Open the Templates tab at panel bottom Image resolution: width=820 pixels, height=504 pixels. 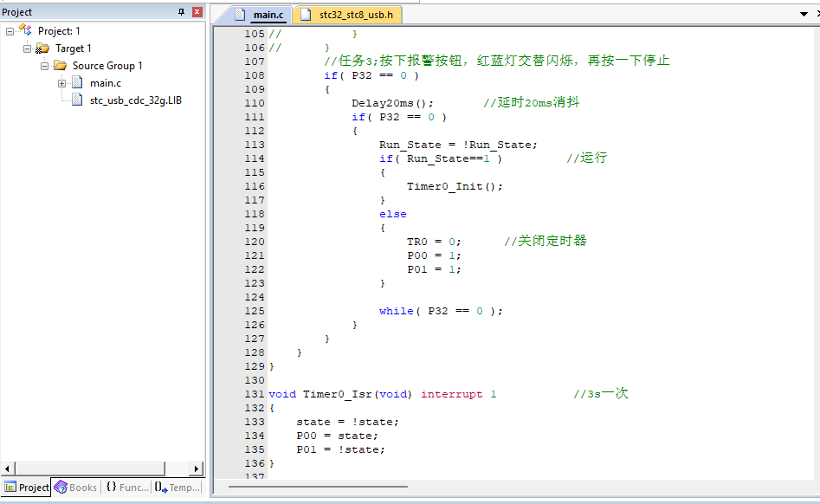coord(177,488)
